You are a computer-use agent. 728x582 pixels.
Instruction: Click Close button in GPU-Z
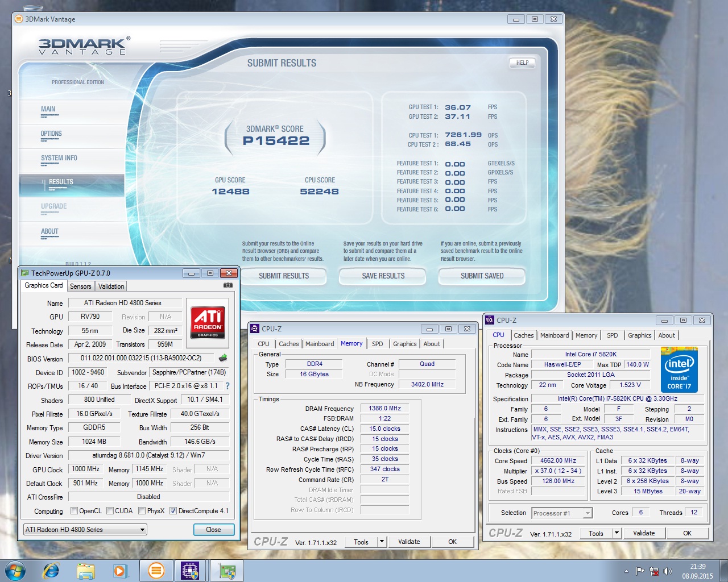click(x=213, y=530)
